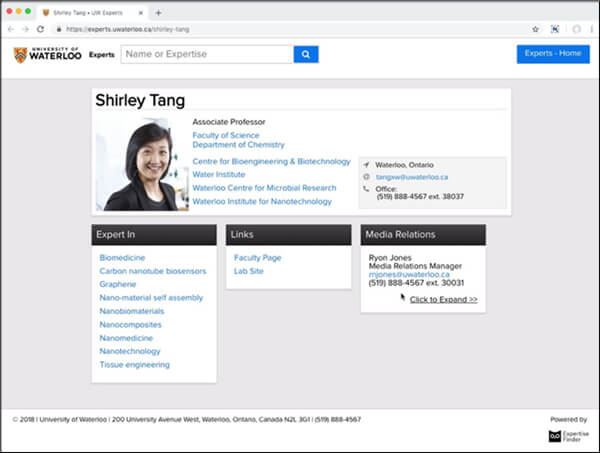
Task: Open Waterloo Centre for Microbial Research
Action: 264,188
